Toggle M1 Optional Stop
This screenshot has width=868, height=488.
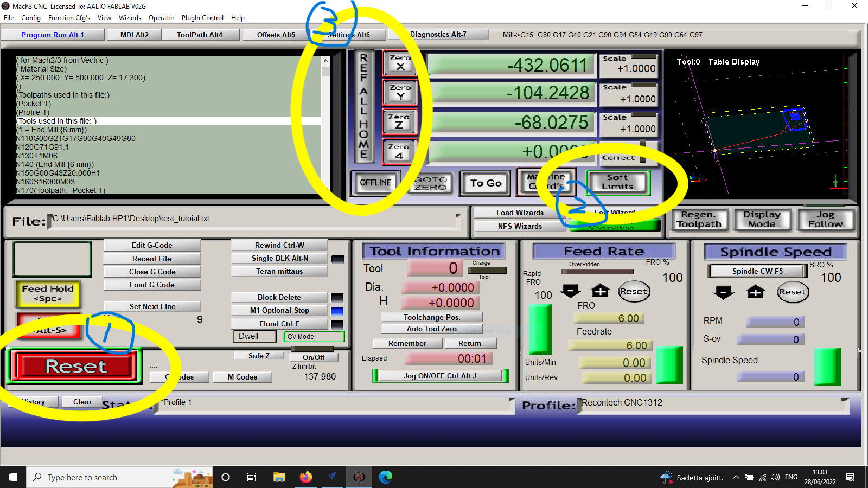click(x=279, y=311)
